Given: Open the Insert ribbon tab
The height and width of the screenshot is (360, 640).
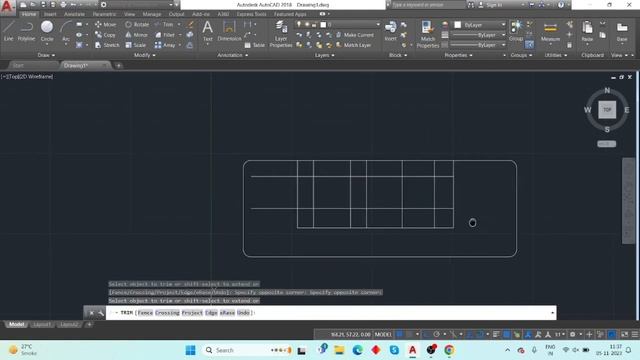Looking at the screenshot, I should click(50, 14).
